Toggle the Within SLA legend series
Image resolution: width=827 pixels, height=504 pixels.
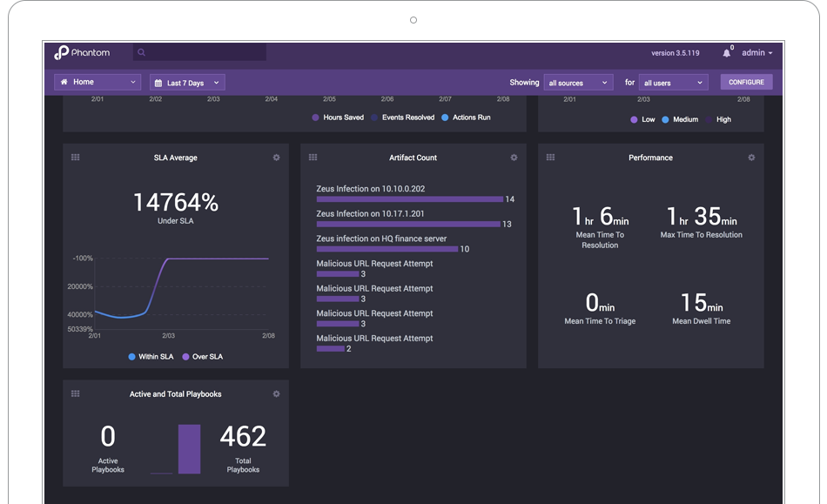(151, 357)
